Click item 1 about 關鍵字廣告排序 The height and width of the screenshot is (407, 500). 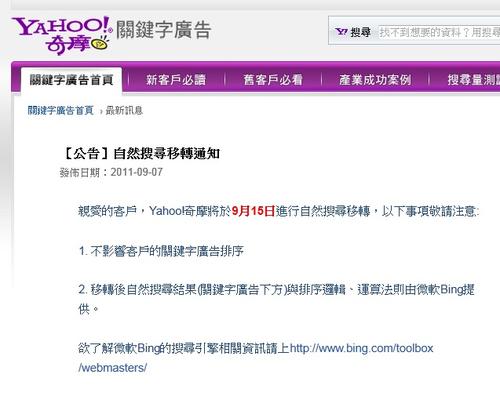161,251
